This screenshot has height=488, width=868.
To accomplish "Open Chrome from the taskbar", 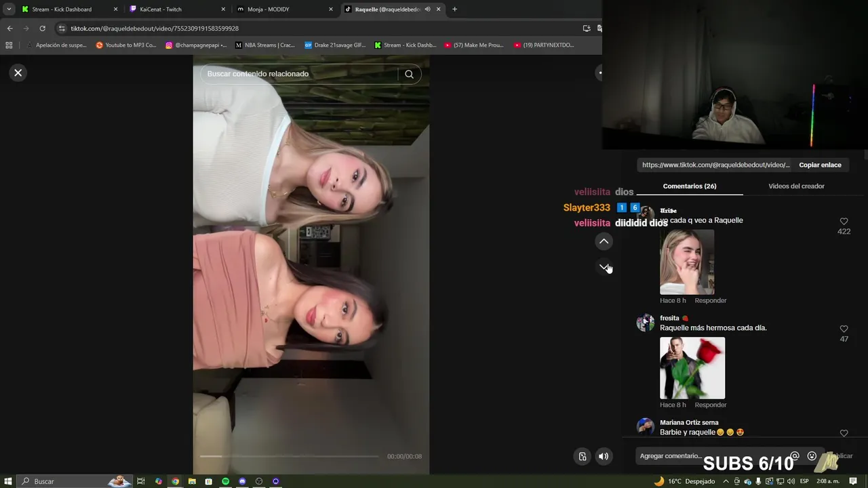I will click(x=175, y=481).
